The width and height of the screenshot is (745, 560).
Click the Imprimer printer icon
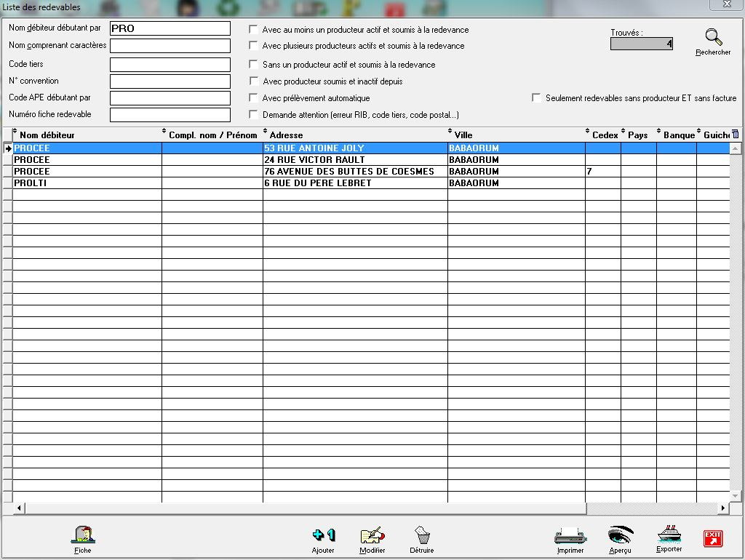[x=570, y=536]
